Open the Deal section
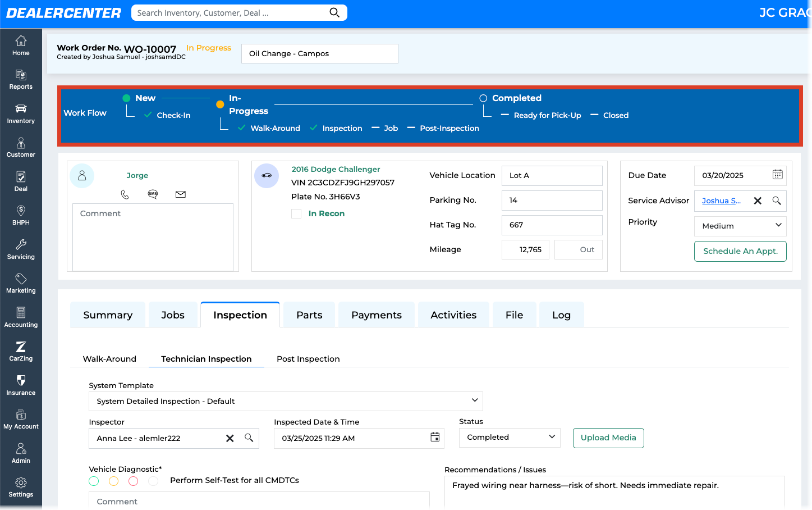Viewport: 812px width, 510px height. pos(21,181)
